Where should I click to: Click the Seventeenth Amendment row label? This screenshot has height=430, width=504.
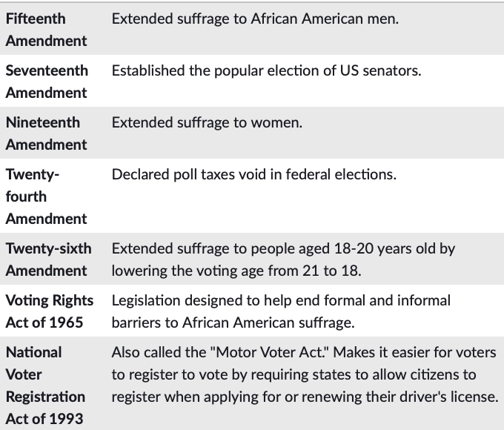coord(46,82)
